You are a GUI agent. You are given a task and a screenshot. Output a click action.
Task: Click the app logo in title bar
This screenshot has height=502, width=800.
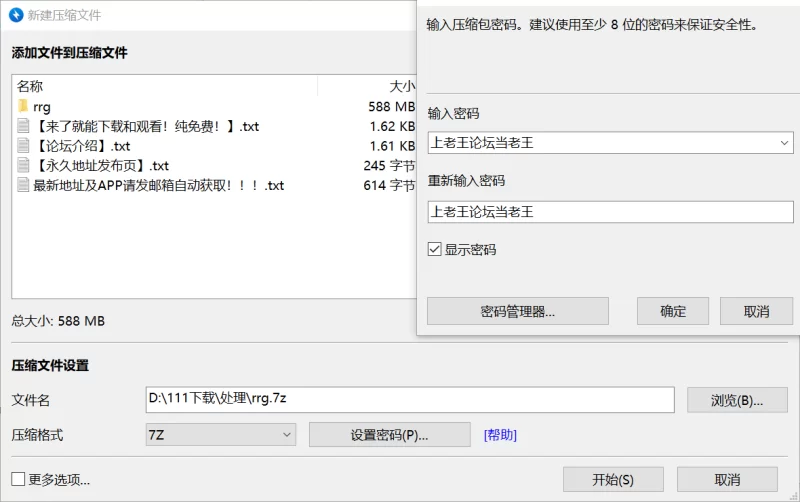[14, 15]
